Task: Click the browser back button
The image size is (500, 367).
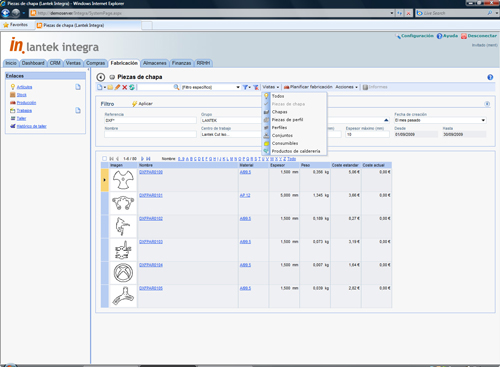Action: pos(6,13)
